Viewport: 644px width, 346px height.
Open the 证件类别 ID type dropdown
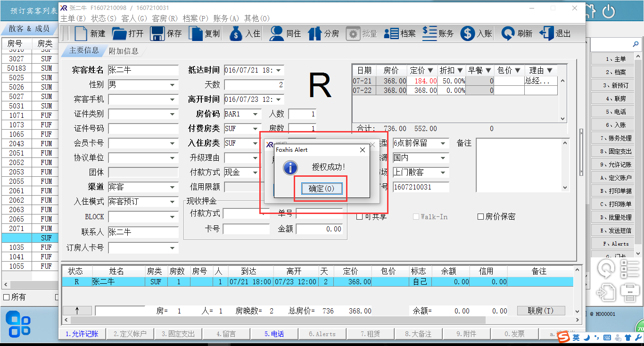point(173,114)
